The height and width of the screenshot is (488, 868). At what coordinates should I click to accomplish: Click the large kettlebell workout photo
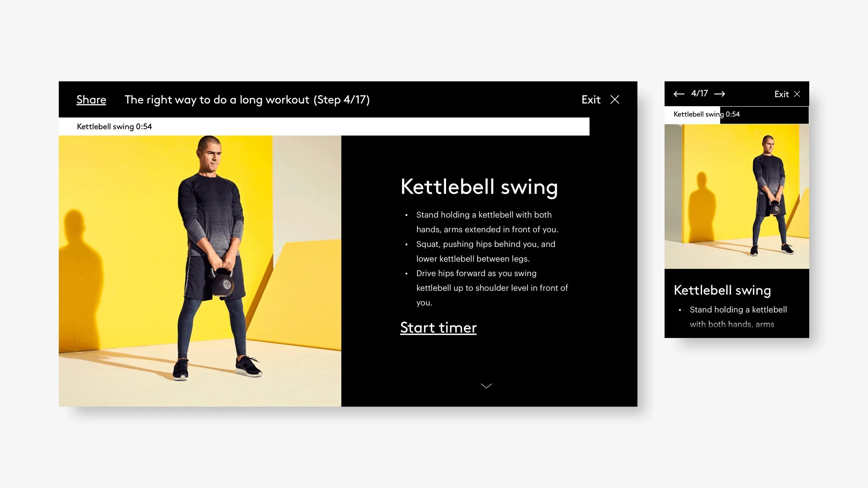[x=200, y=271]
